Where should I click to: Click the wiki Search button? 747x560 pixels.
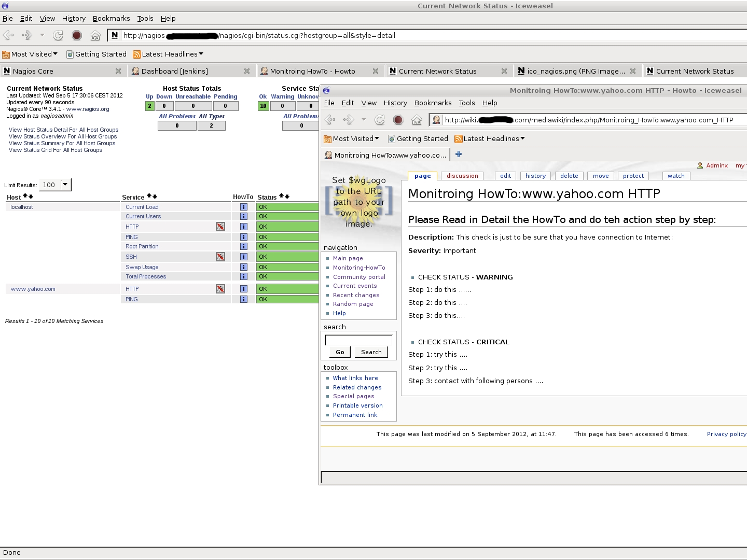pos(371,352)
